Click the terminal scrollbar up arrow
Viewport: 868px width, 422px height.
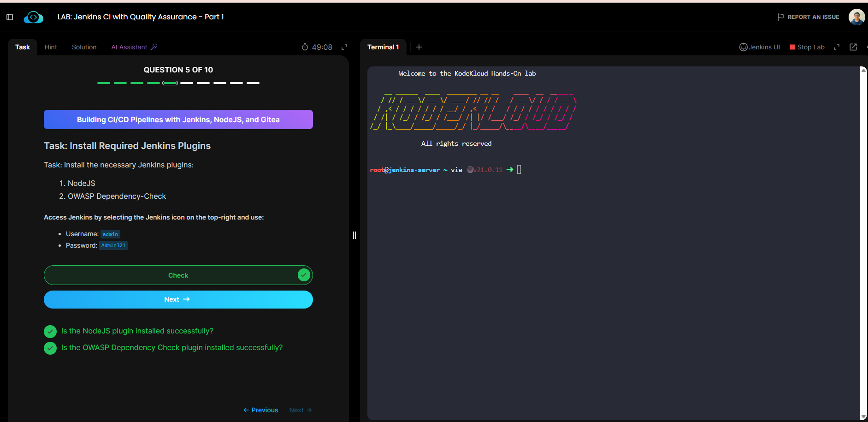(x=864, y=70)
